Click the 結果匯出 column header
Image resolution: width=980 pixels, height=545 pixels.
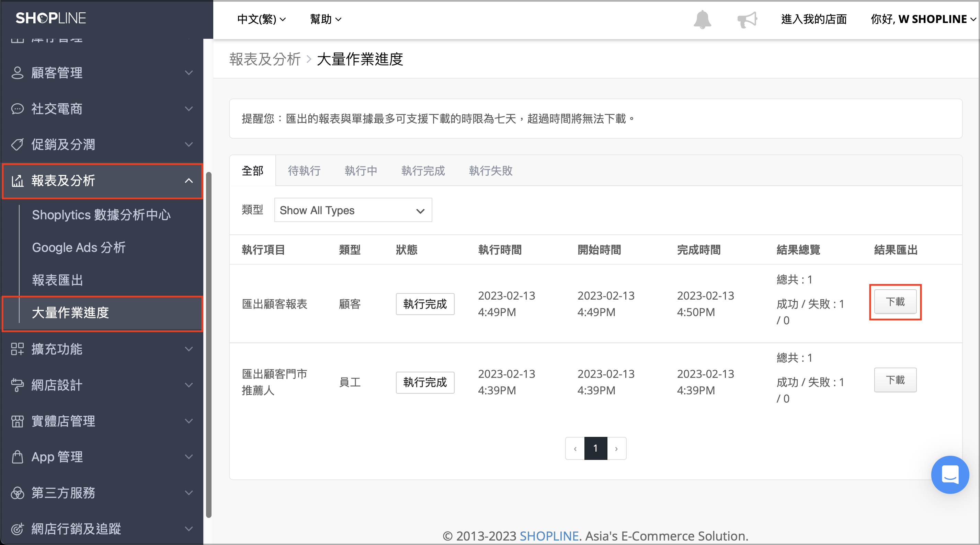896,250
